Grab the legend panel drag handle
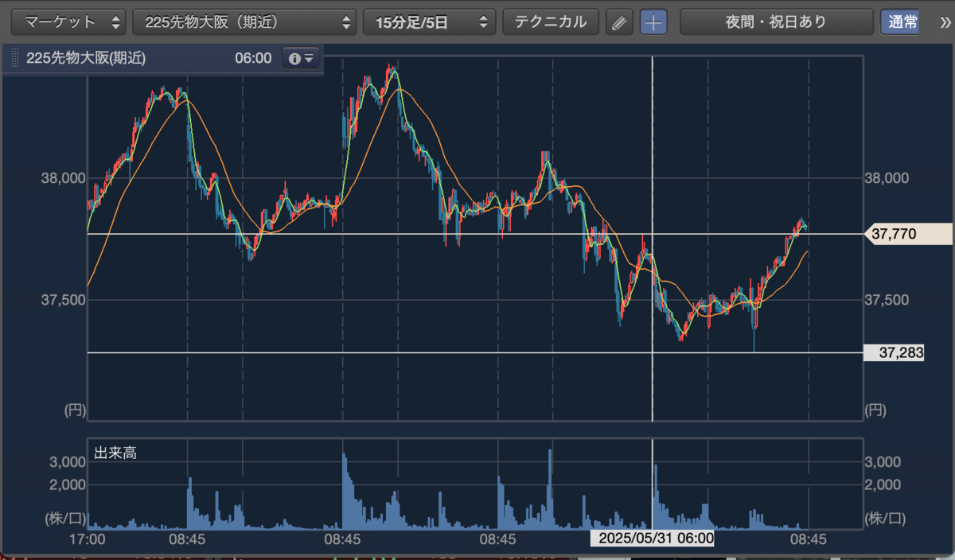Image resolution: width=955 pixels, height=560 pixels. point(14,58)
